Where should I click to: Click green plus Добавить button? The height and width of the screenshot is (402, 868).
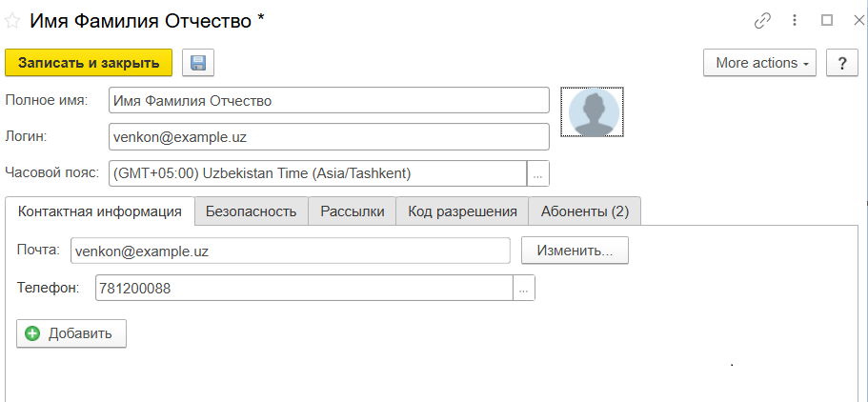coord(71,333)
